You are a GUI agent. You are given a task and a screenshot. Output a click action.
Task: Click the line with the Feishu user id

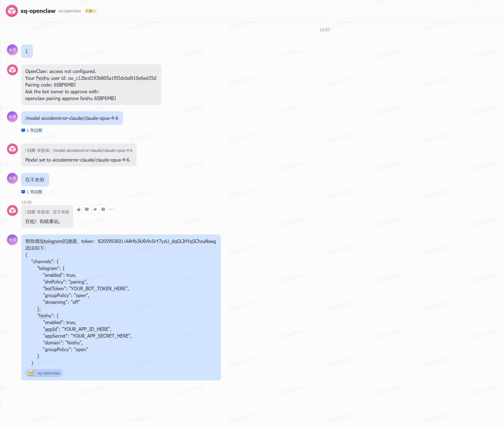tap(91, 78)
